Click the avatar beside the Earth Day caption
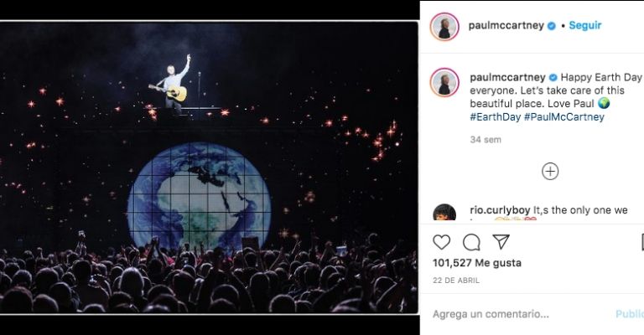The width and height of the screenshot is (644, 335). (x=444, y=82)
